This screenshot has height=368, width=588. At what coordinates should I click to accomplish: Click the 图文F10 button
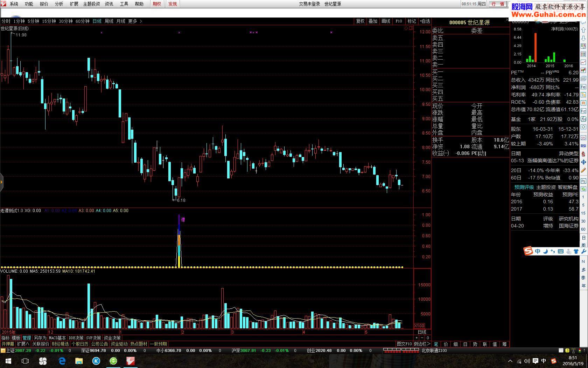coord(404,344)
